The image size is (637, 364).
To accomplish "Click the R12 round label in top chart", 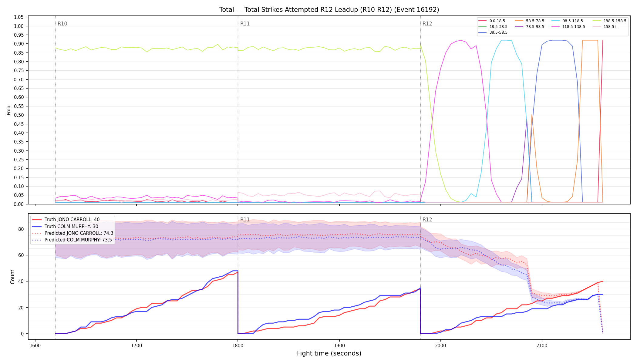I will 427,24.
